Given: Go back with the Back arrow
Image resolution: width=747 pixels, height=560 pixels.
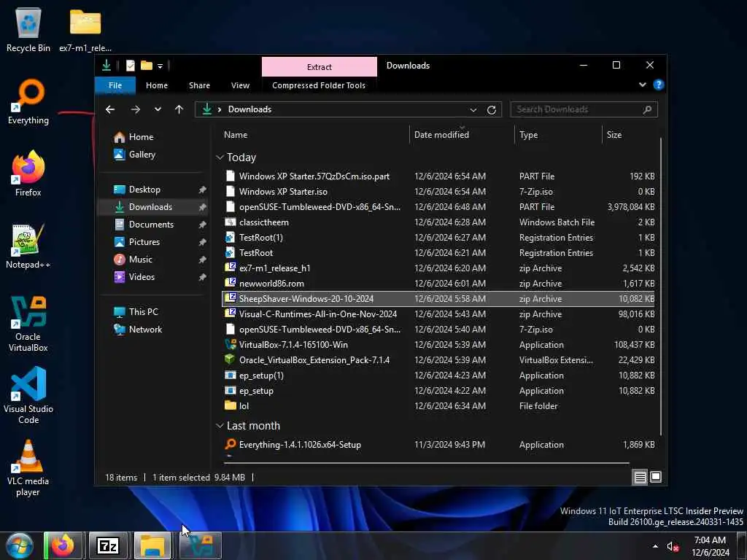Looking at the screenshot, I should (x=110, y=109).
